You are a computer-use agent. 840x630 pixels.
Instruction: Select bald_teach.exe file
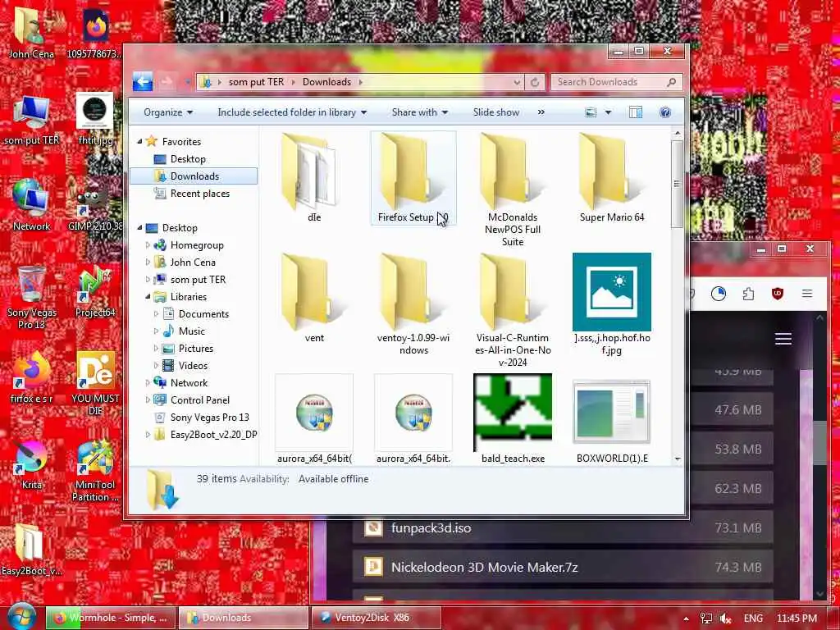(512, 419)
